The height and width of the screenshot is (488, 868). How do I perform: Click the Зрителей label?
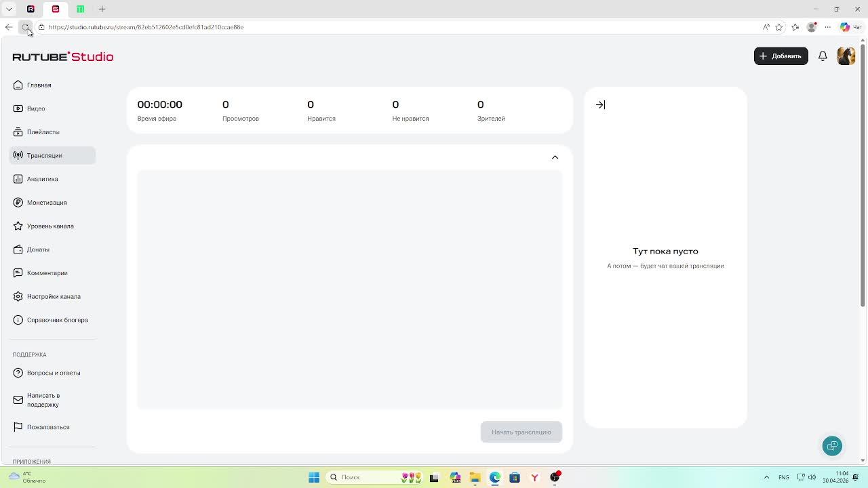(x=491, y=119)
